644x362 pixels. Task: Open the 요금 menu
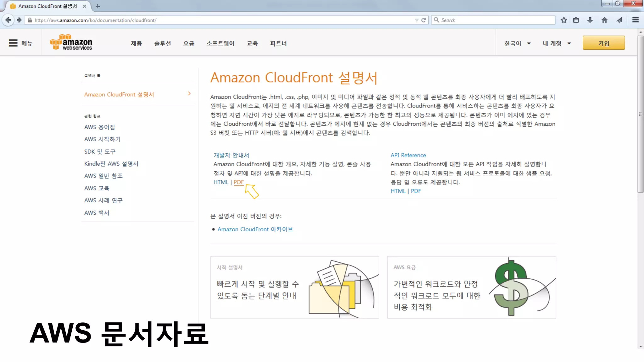(x=189, y=43)
